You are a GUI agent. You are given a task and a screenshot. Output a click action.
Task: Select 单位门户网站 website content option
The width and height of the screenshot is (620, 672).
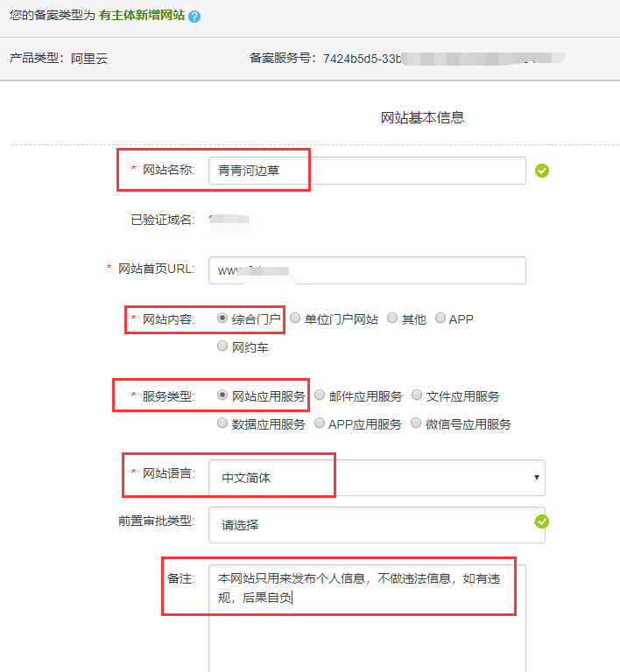[296, 318]
